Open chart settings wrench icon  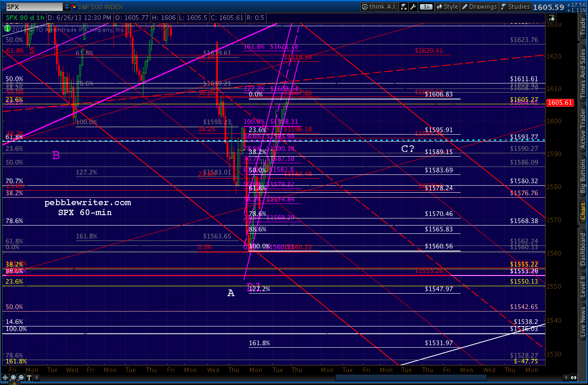(413, 7)
